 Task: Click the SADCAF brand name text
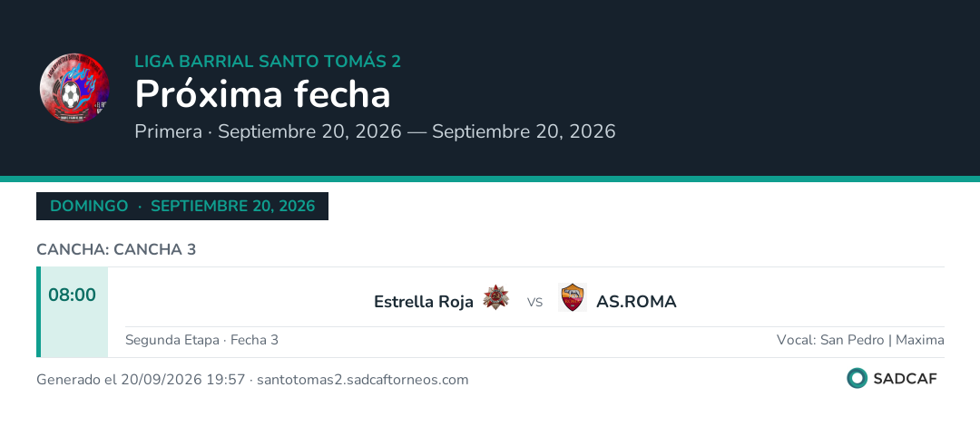[x=905, y=379]
